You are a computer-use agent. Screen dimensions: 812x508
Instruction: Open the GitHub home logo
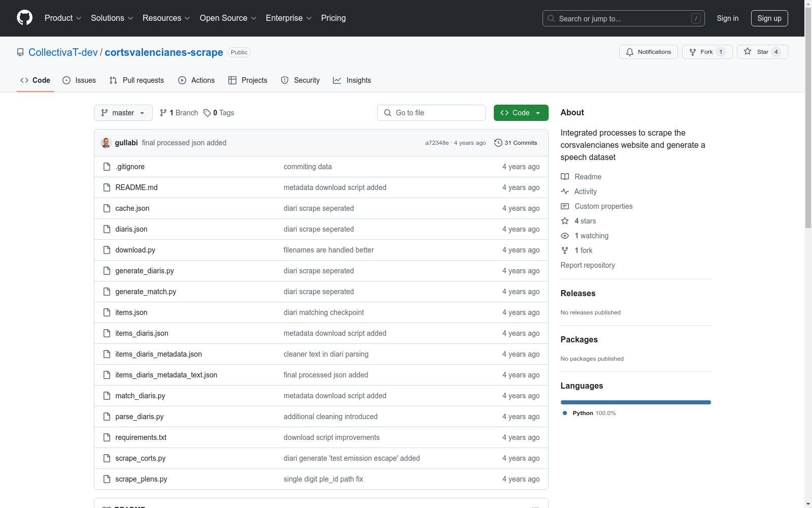click(24, 18)
